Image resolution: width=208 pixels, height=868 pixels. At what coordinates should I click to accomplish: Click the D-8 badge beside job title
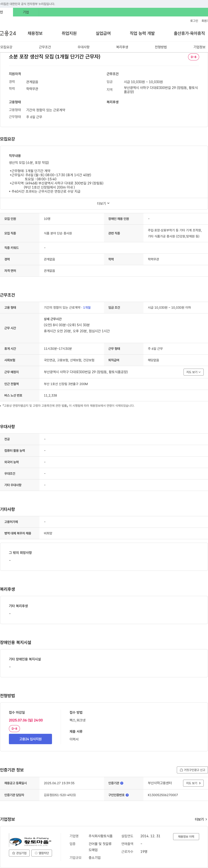[193, 57]
